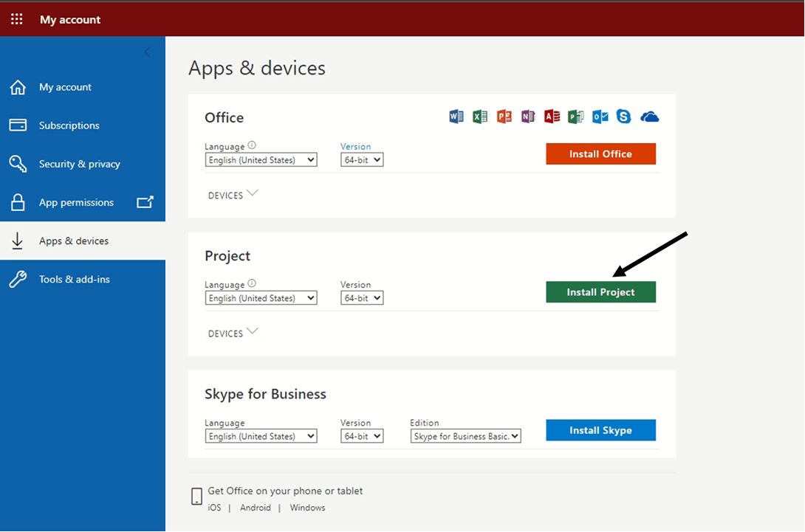
Task: Open the Skype for Business Language dropdown
Action: [x=261, y=436]
